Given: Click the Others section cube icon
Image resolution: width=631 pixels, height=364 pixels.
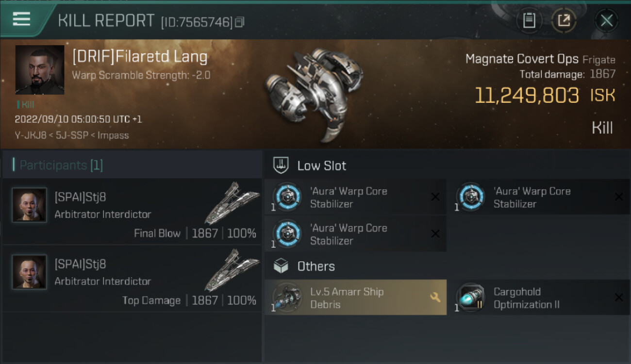Looking at the screenshot, I should (282, 266).
